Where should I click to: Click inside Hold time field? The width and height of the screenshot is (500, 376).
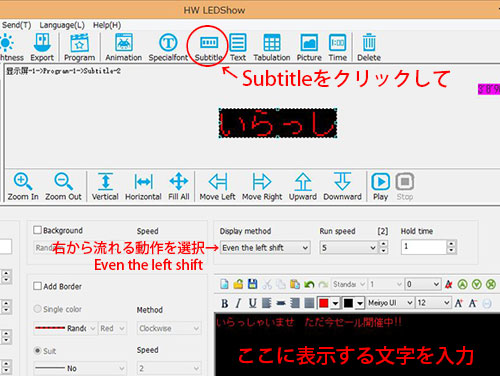(424, 247)
